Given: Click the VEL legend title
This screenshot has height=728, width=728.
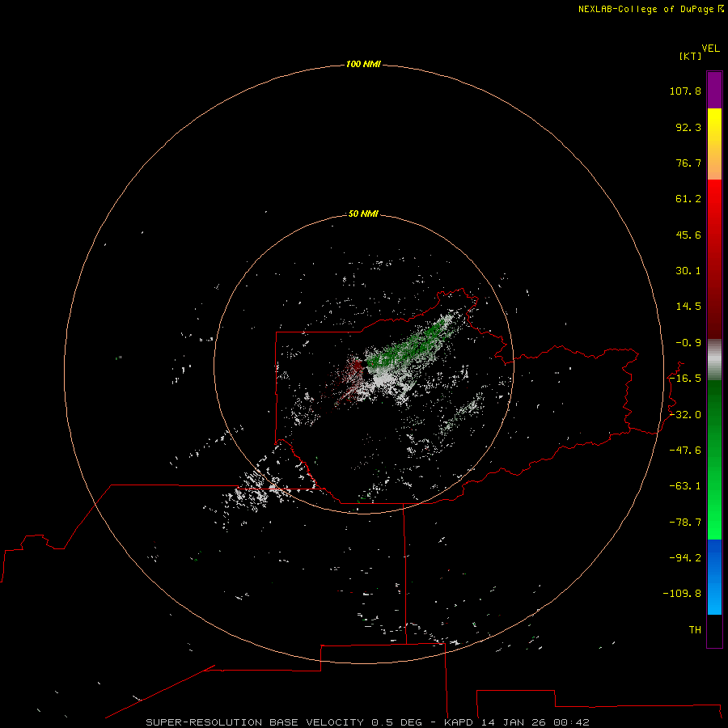Looking at the screenshot, I should coord(710,49).
